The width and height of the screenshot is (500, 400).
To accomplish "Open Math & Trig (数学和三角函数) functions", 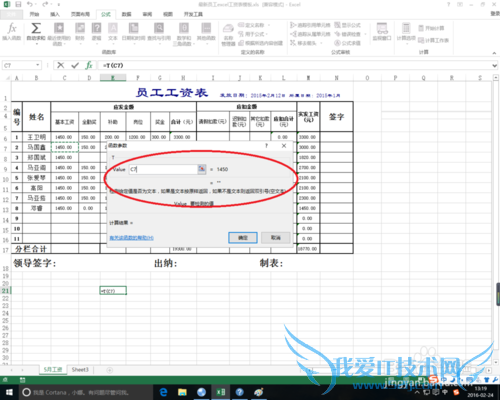I will [184, 33].
